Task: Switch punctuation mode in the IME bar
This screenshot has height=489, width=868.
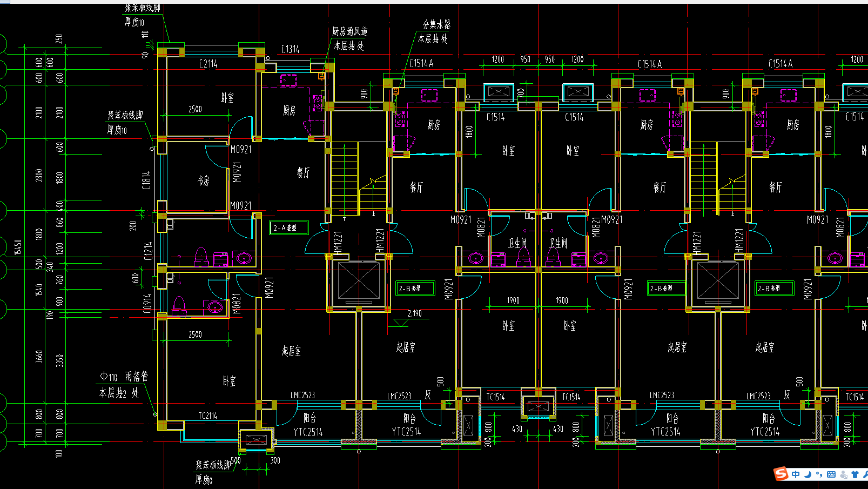Action: click(x=819, y=474)
